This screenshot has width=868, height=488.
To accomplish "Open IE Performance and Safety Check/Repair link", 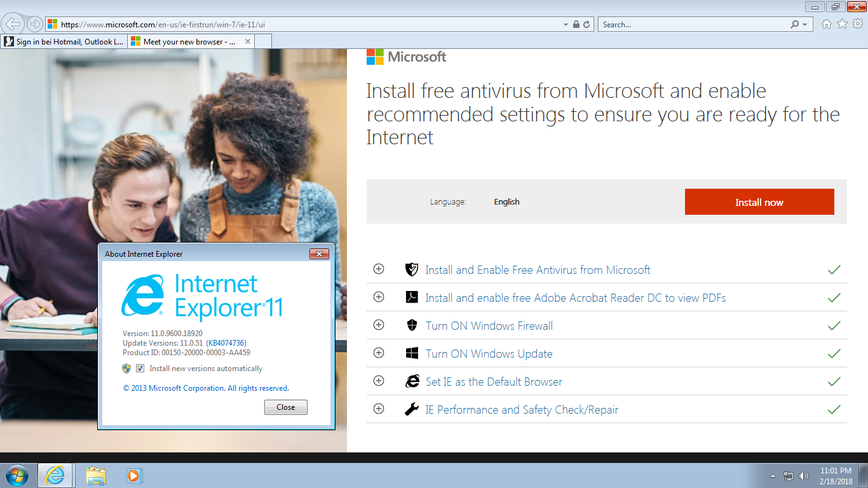I will (522, 410).
